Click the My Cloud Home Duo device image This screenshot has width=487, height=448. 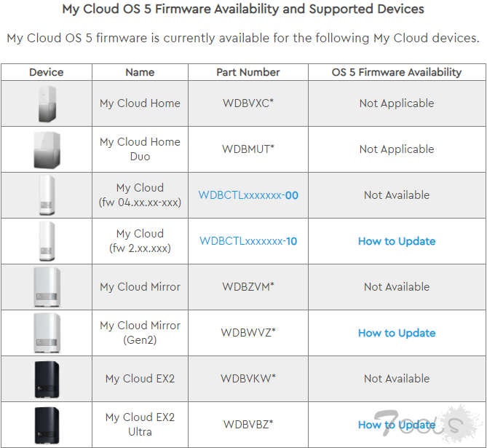point(46,149)
